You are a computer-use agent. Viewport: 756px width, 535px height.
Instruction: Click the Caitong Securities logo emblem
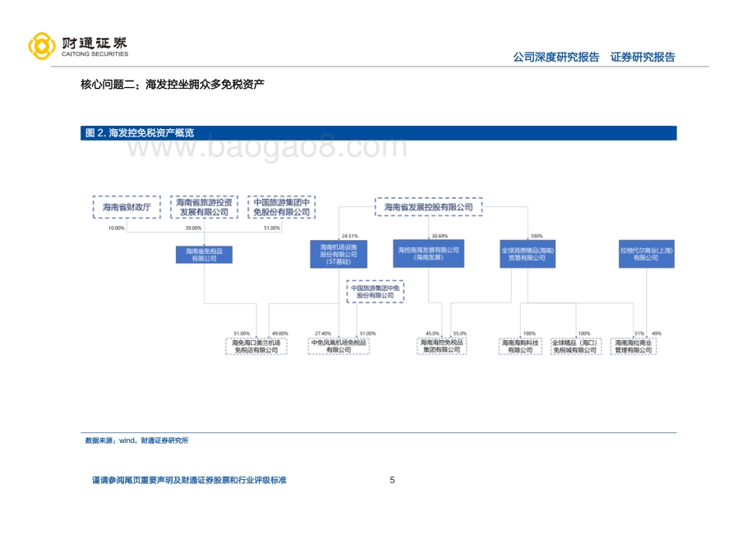click(x=42, y=46)
